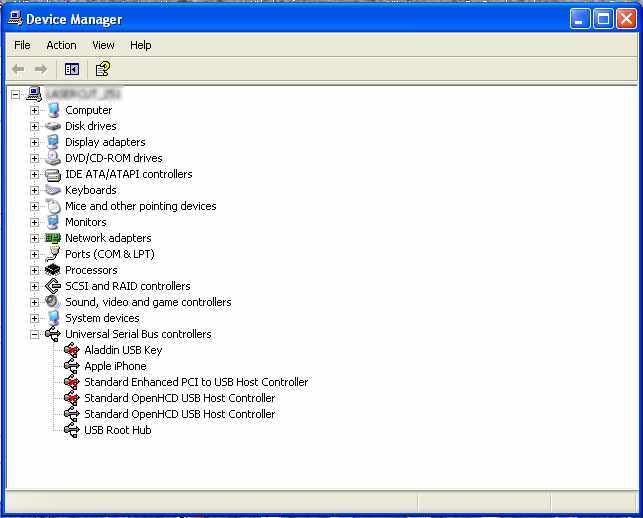This screenshot has width=643, height=518.
Task: Click the Display adapters icon
Action: [x=53, y=142]
